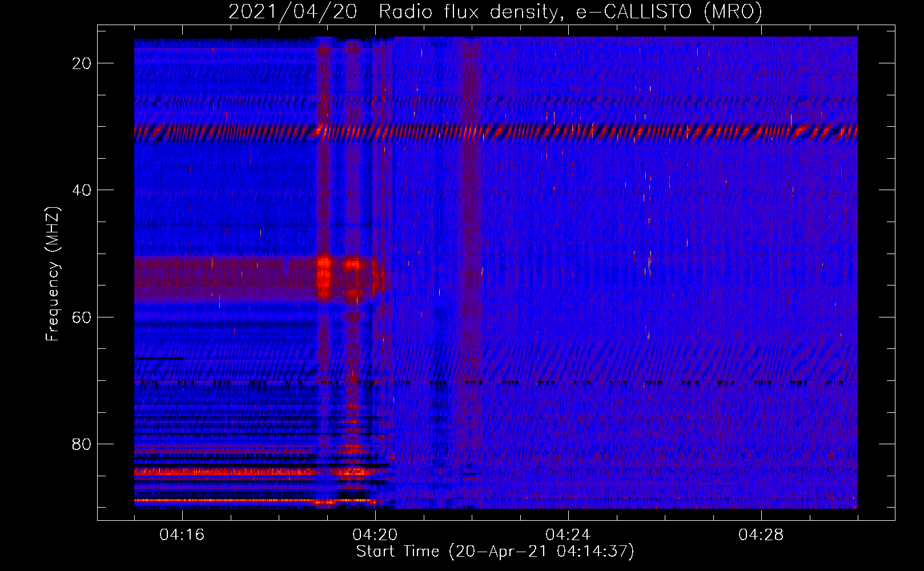
Task: Click the '20' frequency tick label
Action: 82,63
